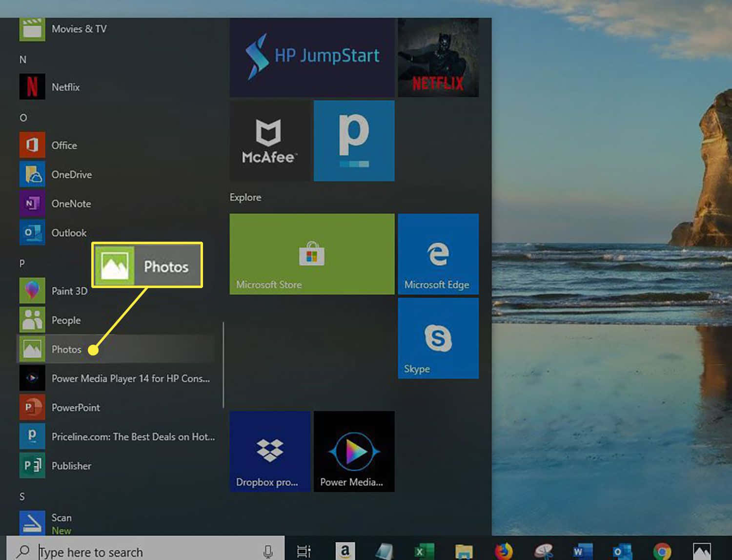732x560 pixels.
Task: Open File Explorer from the taskbar
Action: coord(464,552)
